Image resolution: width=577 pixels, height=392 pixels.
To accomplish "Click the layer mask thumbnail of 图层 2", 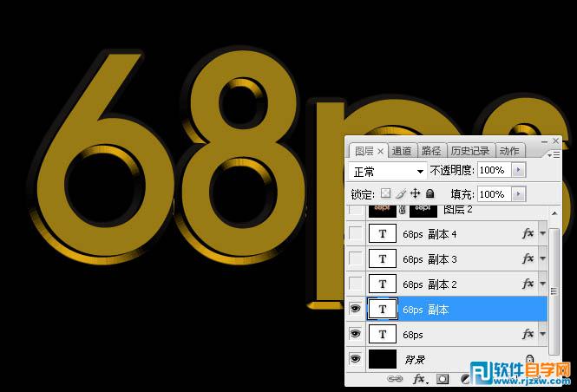I will point(423,211).
